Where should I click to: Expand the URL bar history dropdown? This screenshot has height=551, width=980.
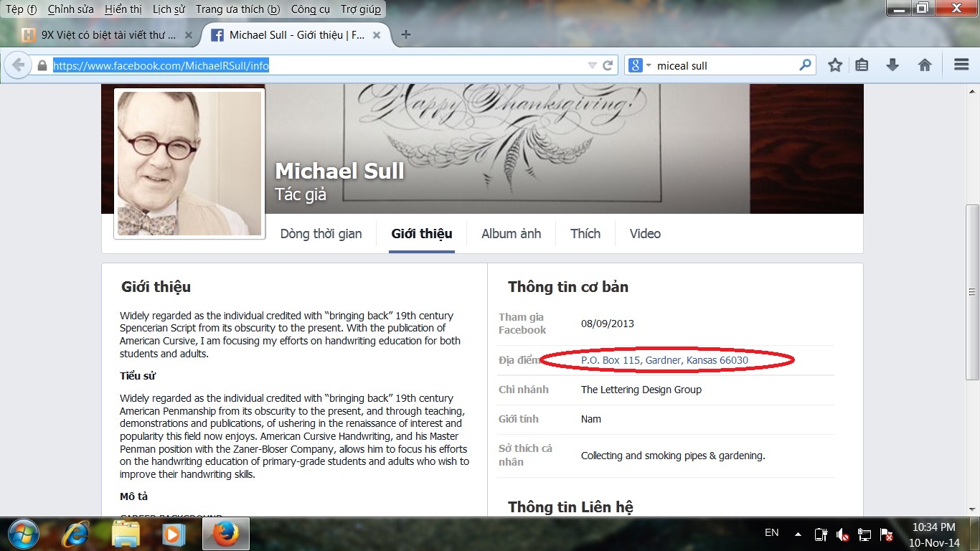click(x=592, y=65)
